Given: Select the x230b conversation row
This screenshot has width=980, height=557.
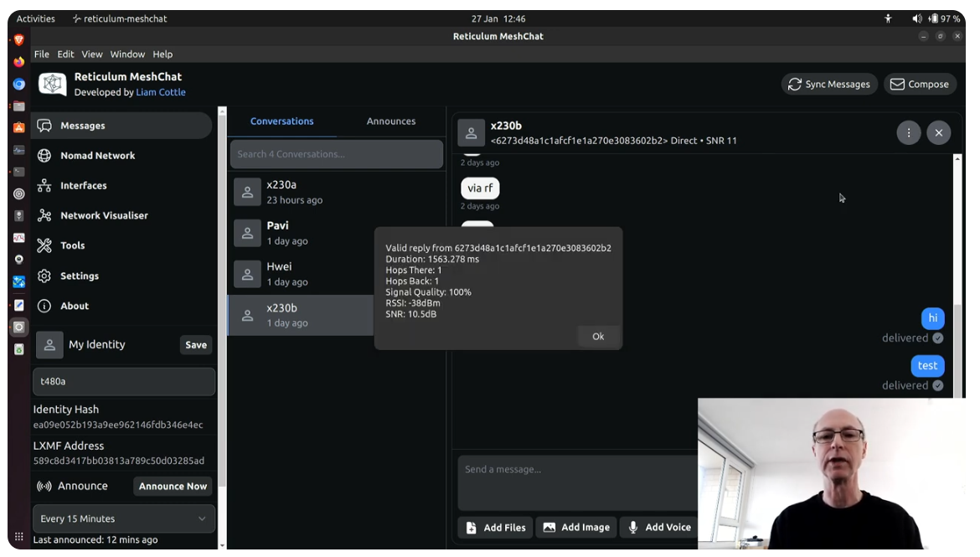Looking at the screenshot, I should tap(302, 315).
